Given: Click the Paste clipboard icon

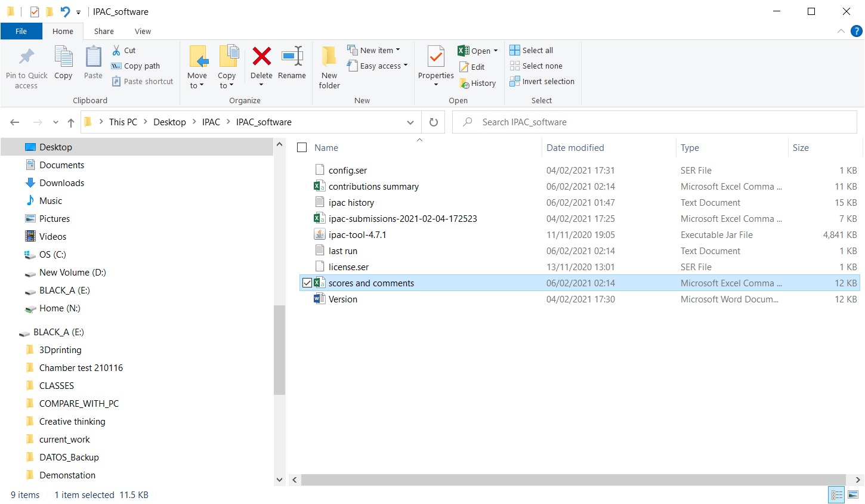Looking at the screenshot, I should pyautogui.click(x=93, y=57).
